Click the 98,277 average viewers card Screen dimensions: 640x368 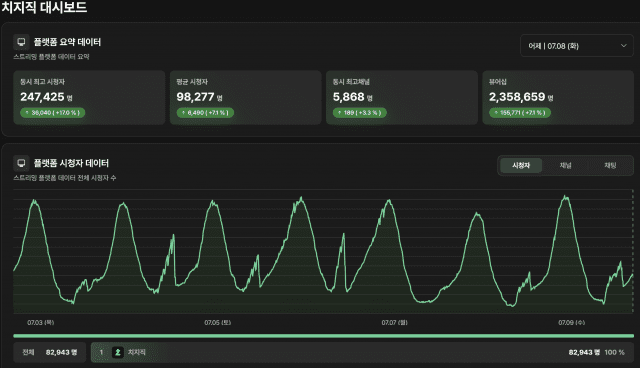(x=246, y=98)
